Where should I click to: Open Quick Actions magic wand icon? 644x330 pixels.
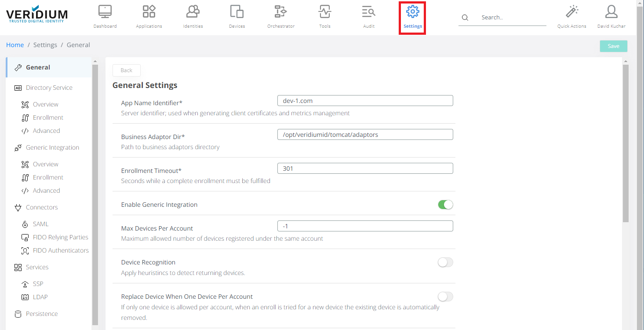click(571, 12)
